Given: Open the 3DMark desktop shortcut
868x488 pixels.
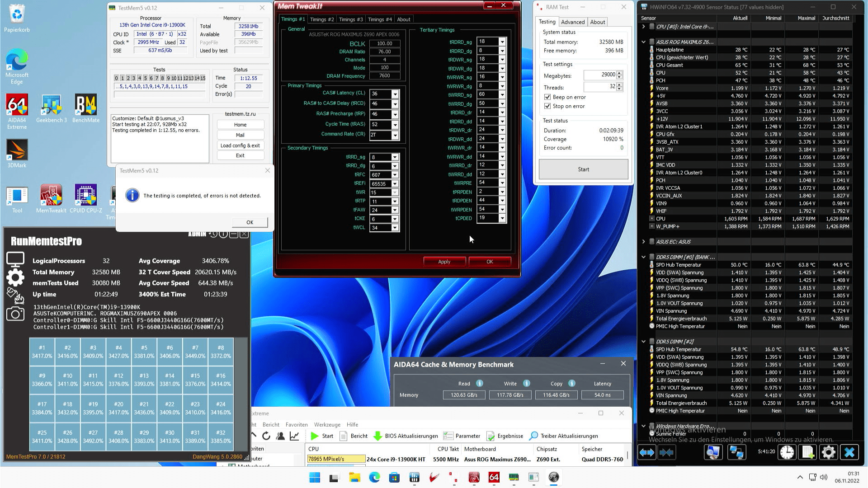Looking at the screenshot, I should pyautogui.click(x=17, y=154).
